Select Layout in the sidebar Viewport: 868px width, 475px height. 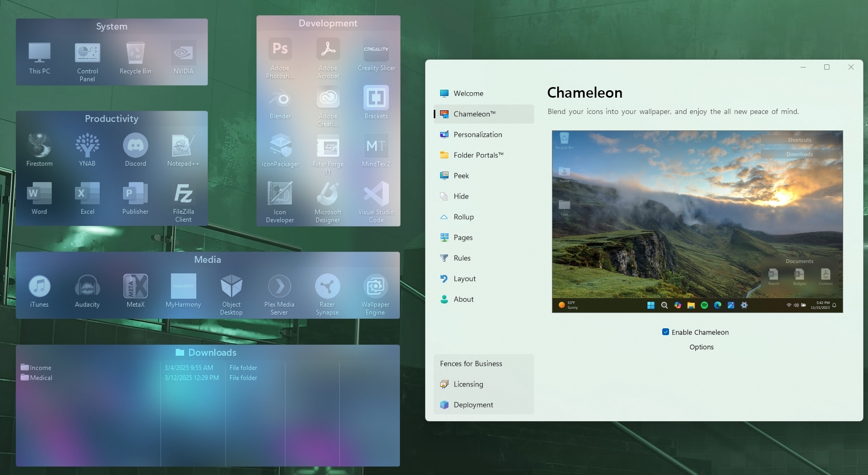(484, 279)
